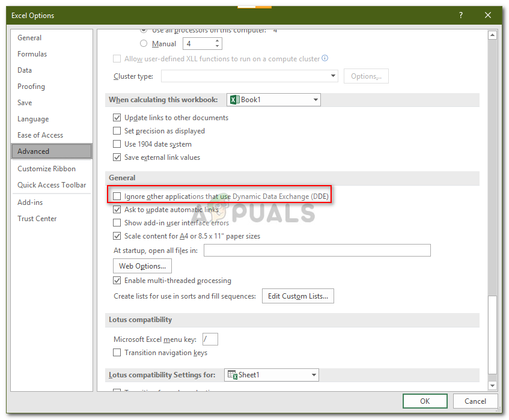Click the manual processors number field
The height and width of the screenshot is (420, 509).
click(x=199, y=43)
